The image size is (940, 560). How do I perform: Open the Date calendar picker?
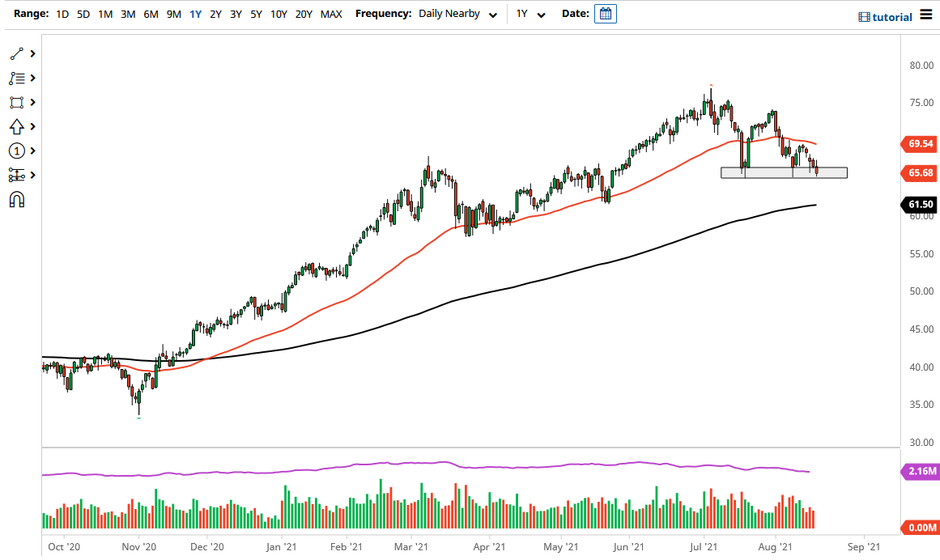(605, 14)
